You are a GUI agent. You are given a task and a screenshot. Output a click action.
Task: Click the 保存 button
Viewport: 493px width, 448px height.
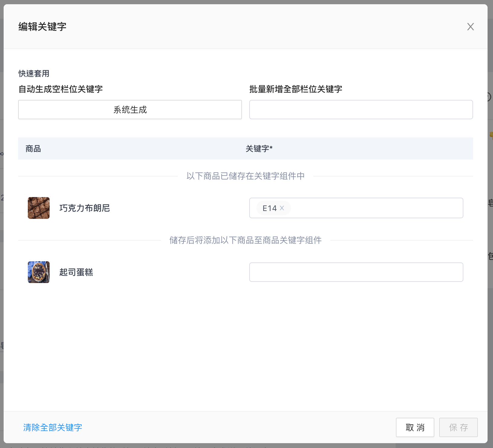tap(459, 427)
